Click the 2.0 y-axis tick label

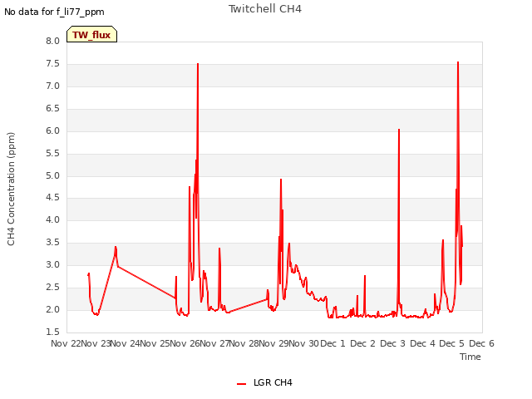[x=52, y=309]
